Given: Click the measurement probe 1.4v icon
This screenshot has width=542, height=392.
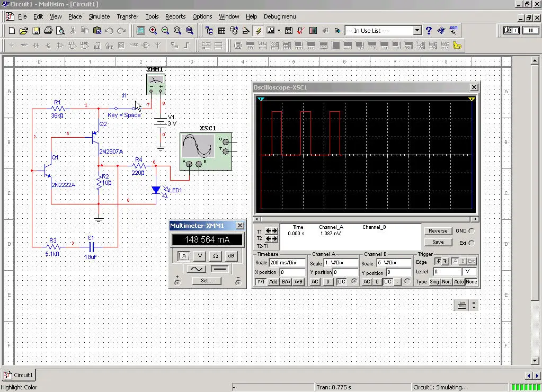Looking at the screenshot, I should tap(457, 46).
